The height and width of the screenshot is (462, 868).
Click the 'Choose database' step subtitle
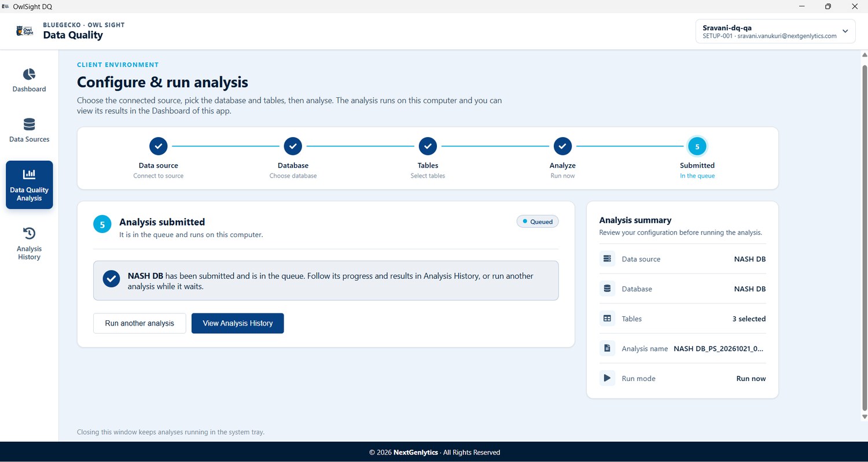pos(293,176)
